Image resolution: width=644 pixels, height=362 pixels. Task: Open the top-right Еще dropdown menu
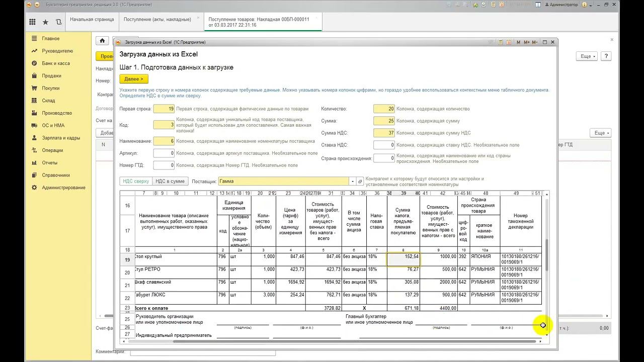click(588, 56)
